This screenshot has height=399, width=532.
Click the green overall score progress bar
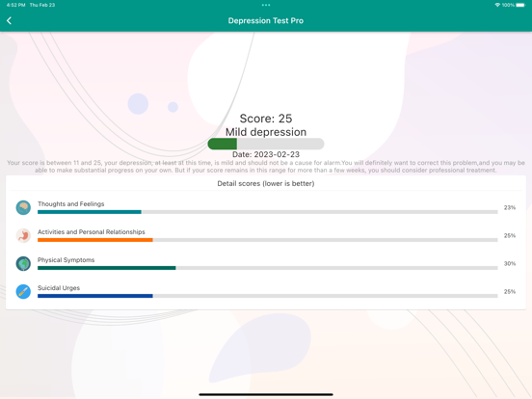266,144
